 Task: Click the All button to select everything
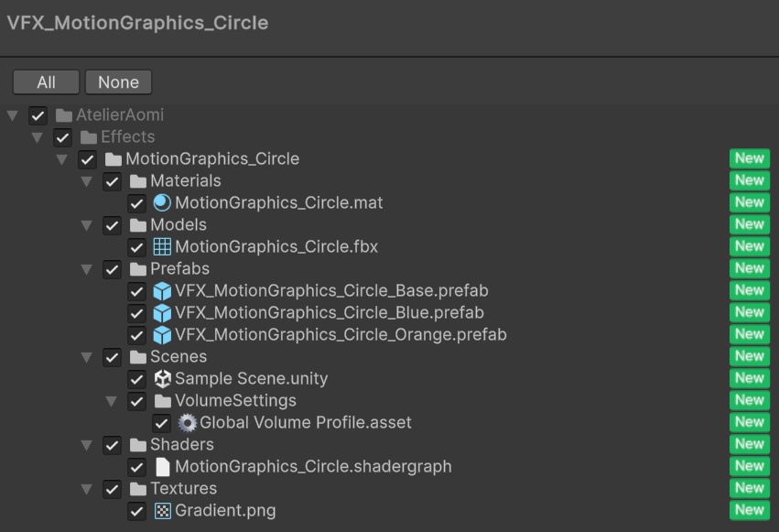pos(45,81)
